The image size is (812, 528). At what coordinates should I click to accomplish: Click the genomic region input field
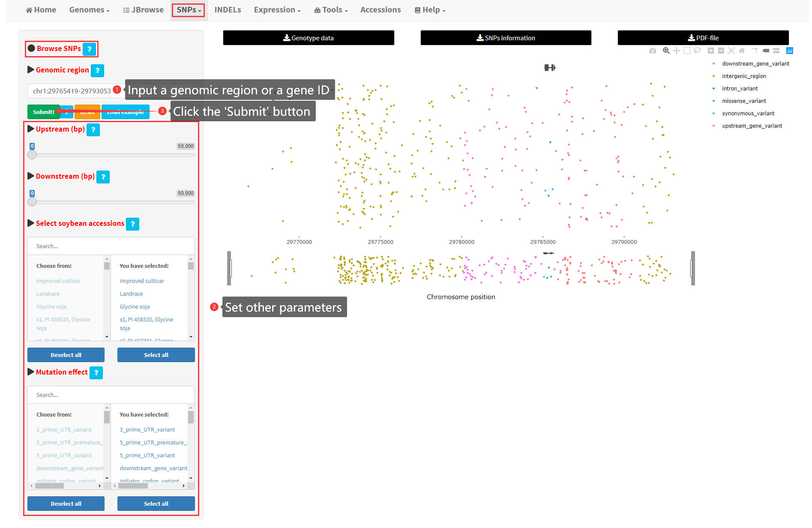[73, 91]
